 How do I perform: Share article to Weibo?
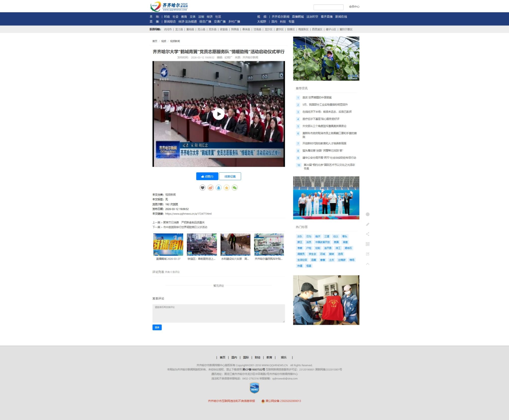(211, 188)
